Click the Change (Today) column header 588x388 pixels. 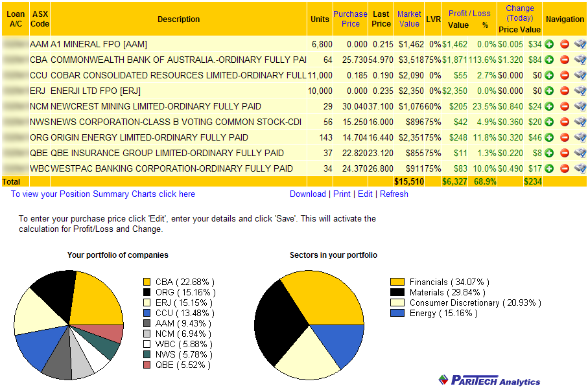[x=520, y=13]
